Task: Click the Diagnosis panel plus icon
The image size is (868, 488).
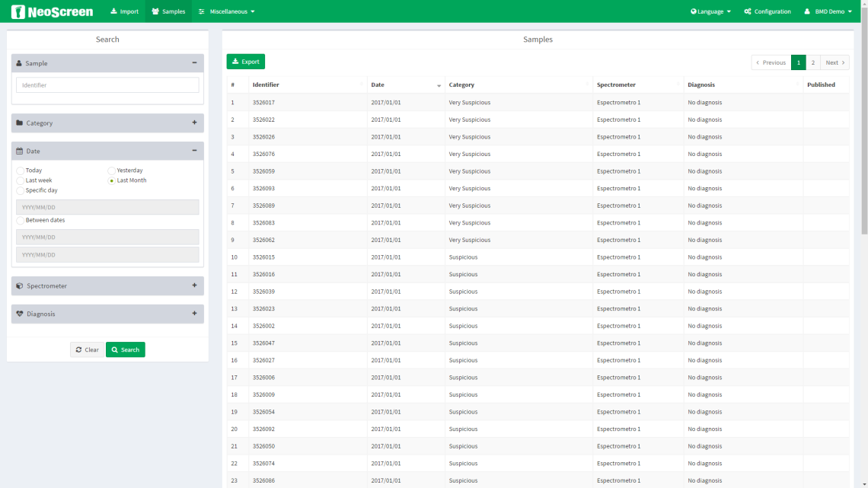Action: [x=194, y=313]
